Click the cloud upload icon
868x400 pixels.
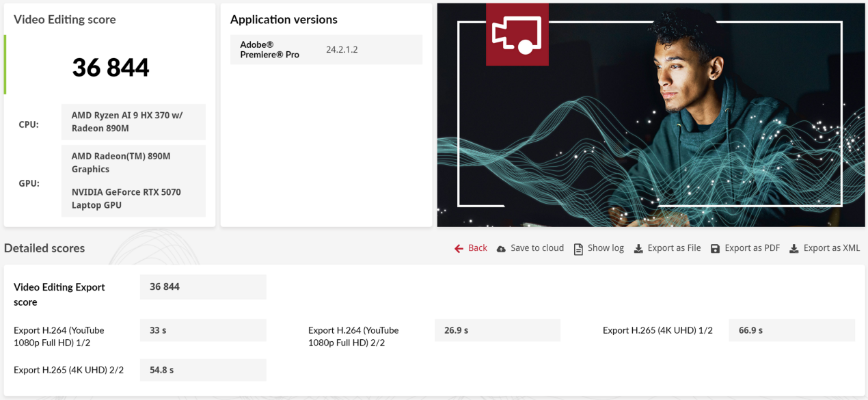502,249
